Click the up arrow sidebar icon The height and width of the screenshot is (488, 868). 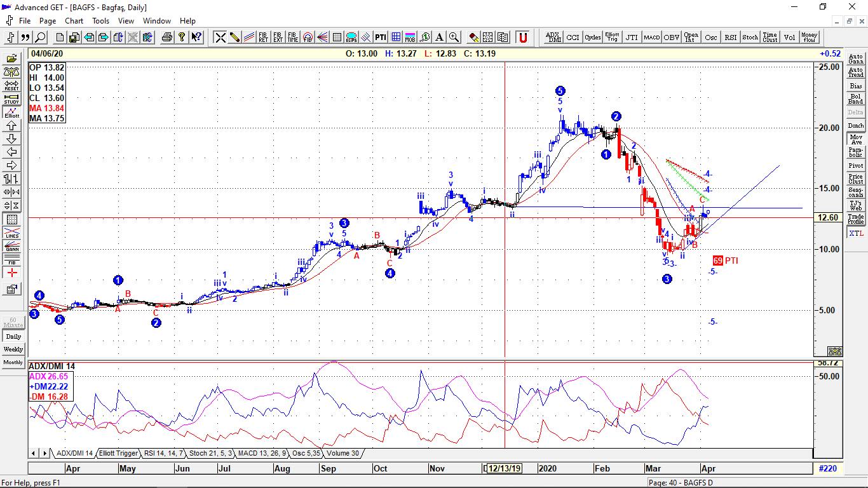[x=11, y=126]
